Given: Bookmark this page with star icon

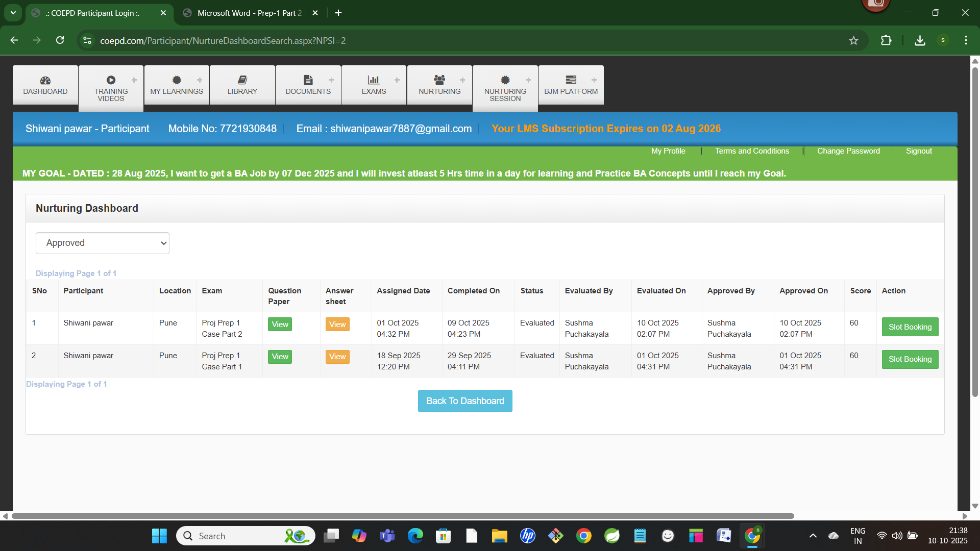Looking at the screenshot, I should (x=853, y=40).
